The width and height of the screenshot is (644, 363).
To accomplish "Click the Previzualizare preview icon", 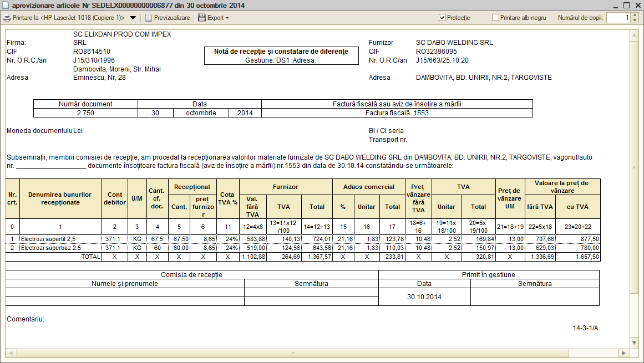I will click(149, 18).
